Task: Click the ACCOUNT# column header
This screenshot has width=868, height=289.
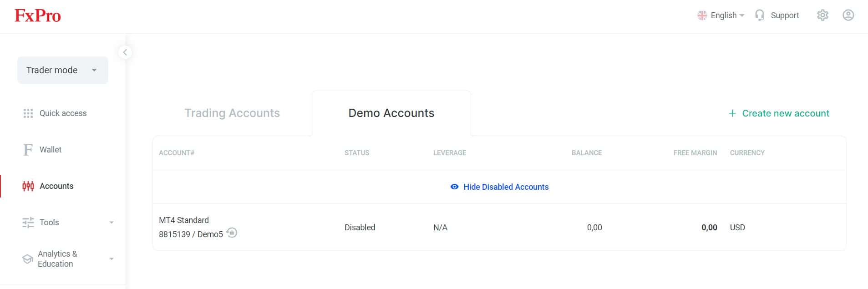Action: 177,153
